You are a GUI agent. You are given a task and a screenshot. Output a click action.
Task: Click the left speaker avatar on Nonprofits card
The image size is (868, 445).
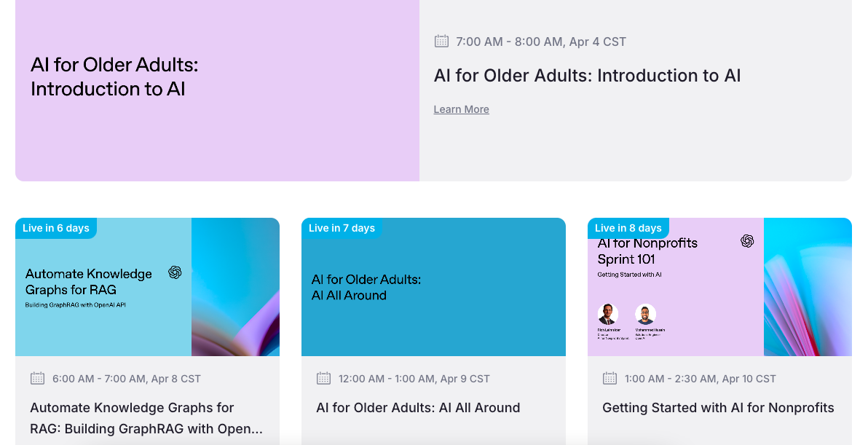tap(608, 315)
